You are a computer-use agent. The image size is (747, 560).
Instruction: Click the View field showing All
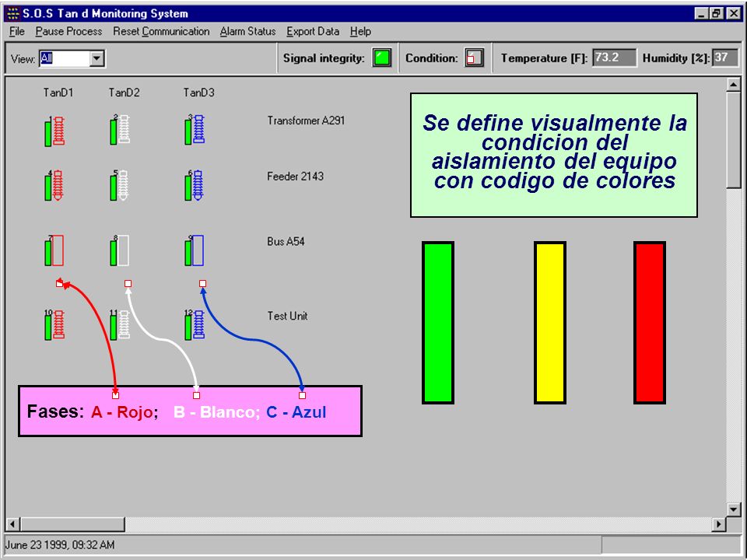point(65,58)
